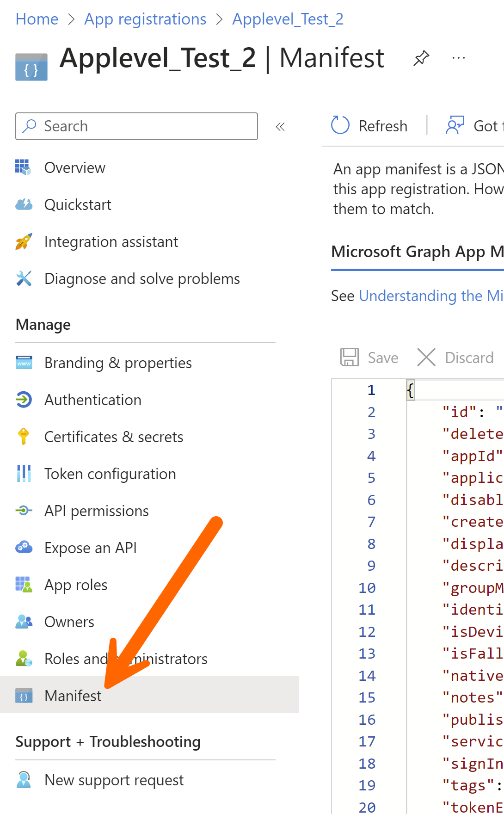Click the opening brace on line 1
The height and width of the screenshot is (814, 504).
pyautogui.click(x=410, y=390)
